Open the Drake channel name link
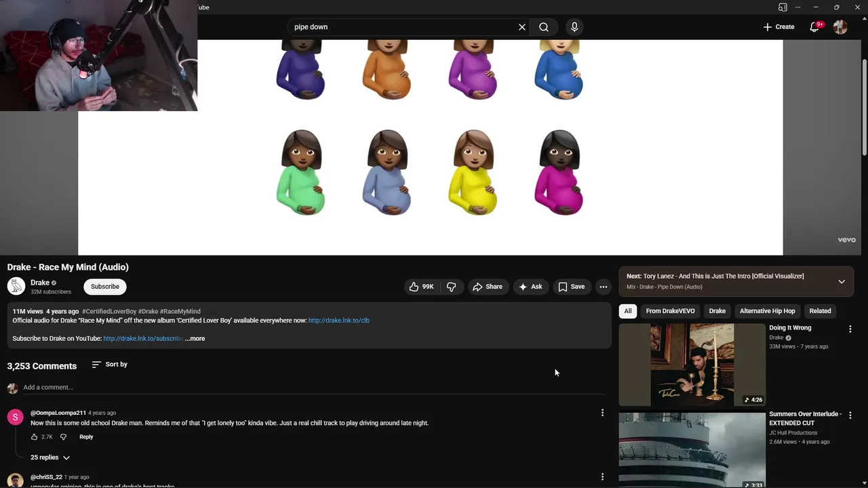 pyautogui.click(x=40, y=283)
